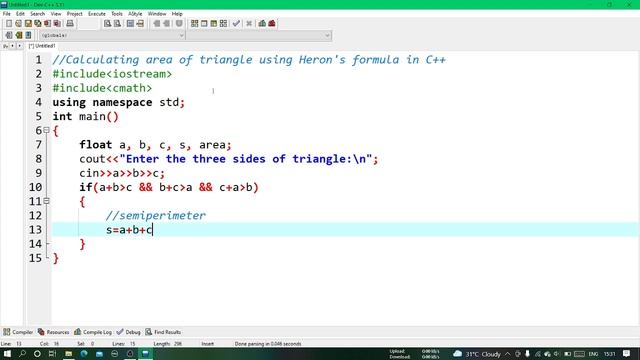Click the red Delete profiling information icon
Image resolution: width=640 pixels, height=360 pixels.
pyautogui.click(x=272, y=24)
